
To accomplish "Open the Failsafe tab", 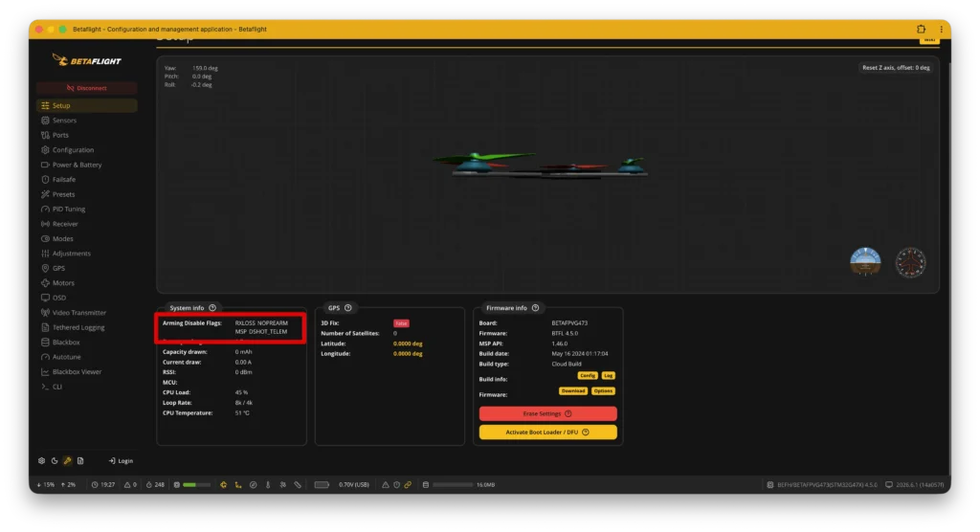I will click(x=87, y=180).
